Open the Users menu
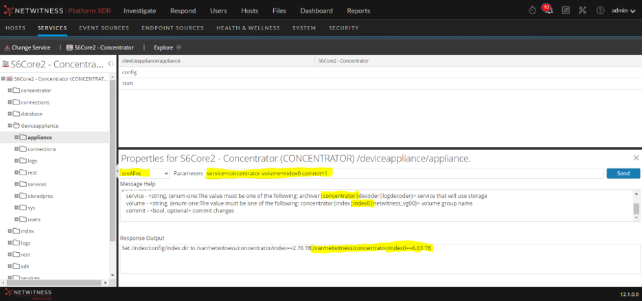Screen dimensions: 644x301 218,11
